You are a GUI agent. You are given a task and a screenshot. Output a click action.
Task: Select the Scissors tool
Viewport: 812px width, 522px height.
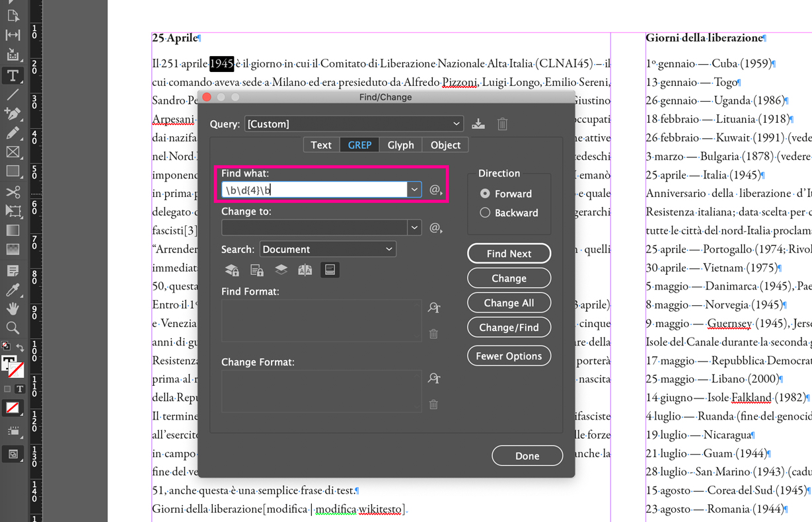14,192
